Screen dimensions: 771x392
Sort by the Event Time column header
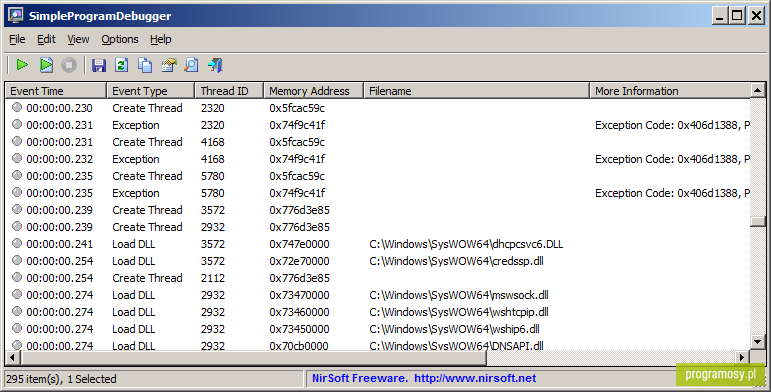tap(56, 91)
